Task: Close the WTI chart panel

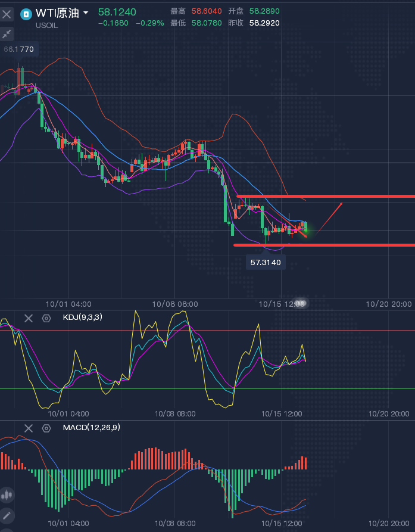Action: click(x=7, y=13)
